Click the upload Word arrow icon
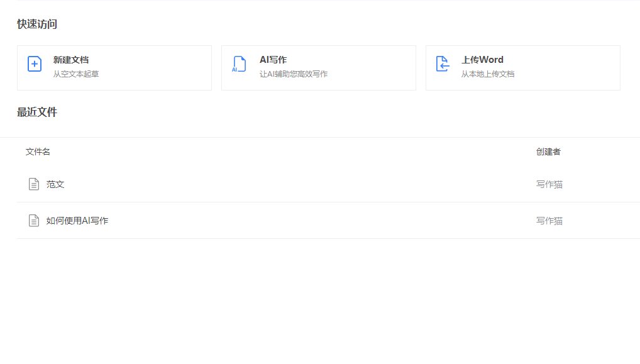 443,63
